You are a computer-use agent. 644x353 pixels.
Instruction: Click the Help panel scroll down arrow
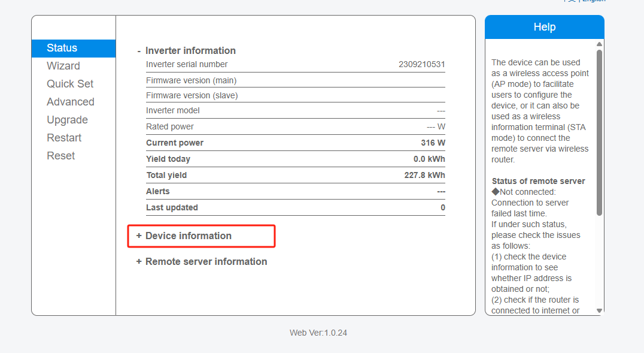600,310
